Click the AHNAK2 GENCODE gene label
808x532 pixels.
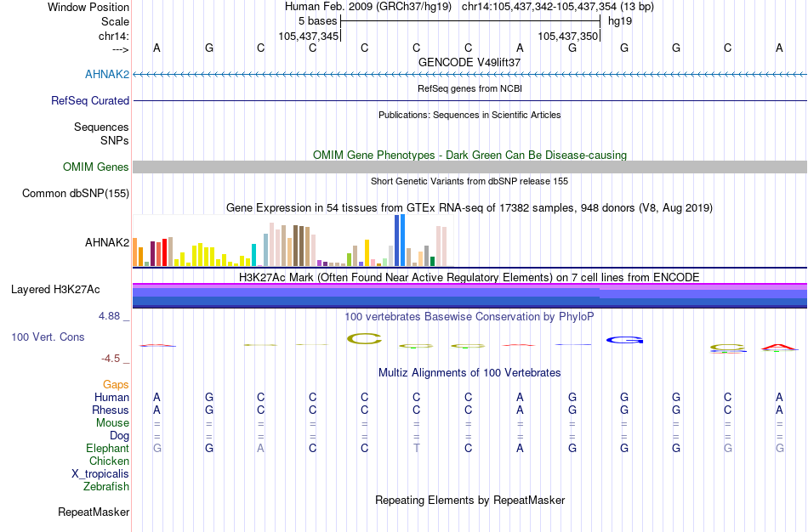coord(107,74)
